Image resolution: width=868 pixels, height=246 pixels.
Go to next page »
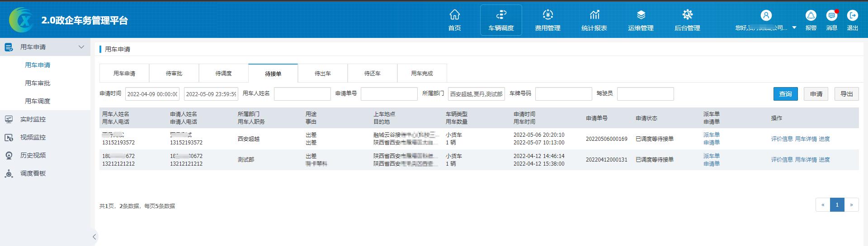pyautogui.click(x=851, y=205)
